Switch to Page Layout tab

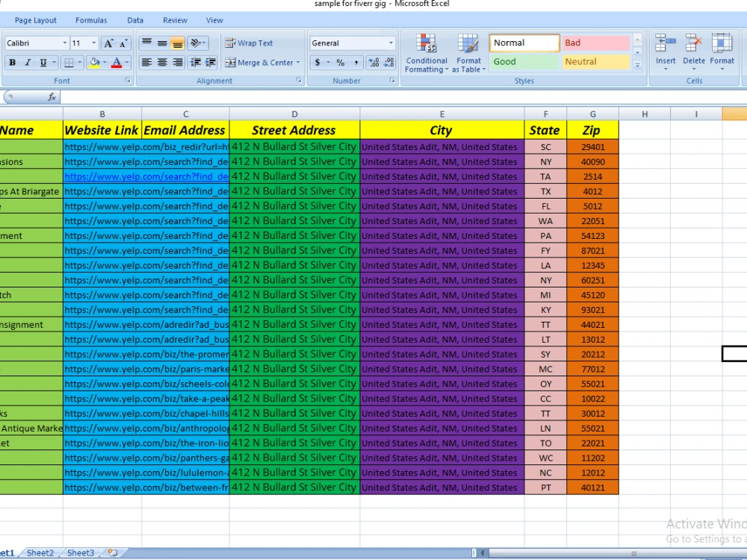pyautogui.click(x=36, y=20)
